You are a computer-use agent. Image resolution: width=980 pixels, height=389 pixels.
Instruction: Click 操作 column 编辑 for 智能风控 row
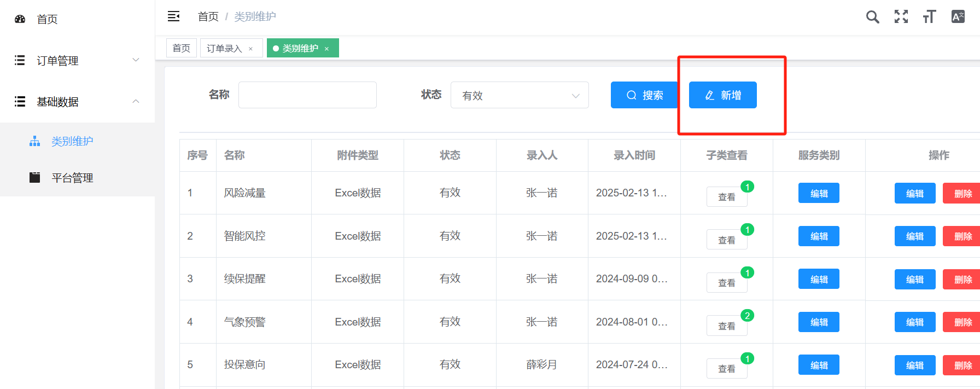click(x=915, y=236)
